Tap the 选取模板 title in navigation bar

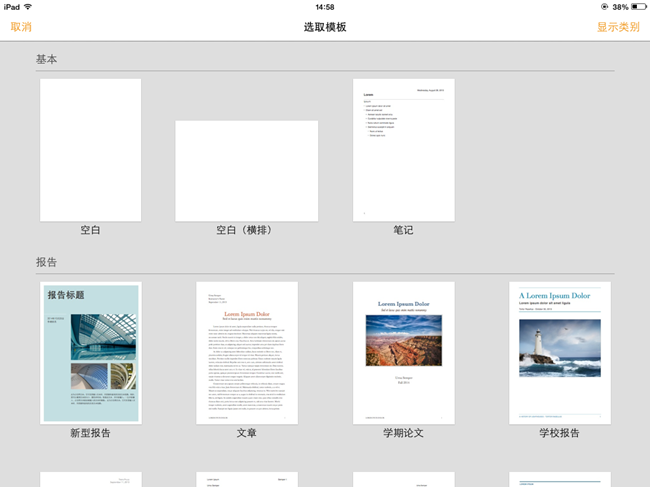325,27
